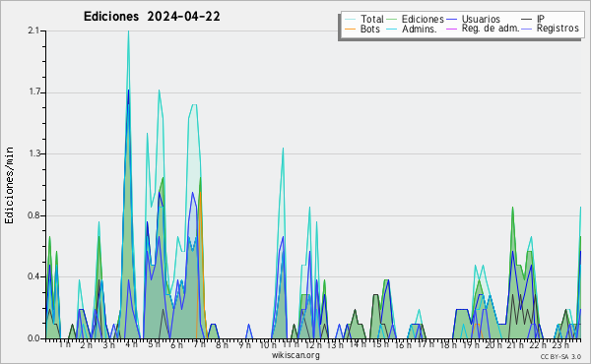Click the '1.3' y-axis value
Image resolution: width=591 pixels, height=364 pixels.
coord(33,153)
